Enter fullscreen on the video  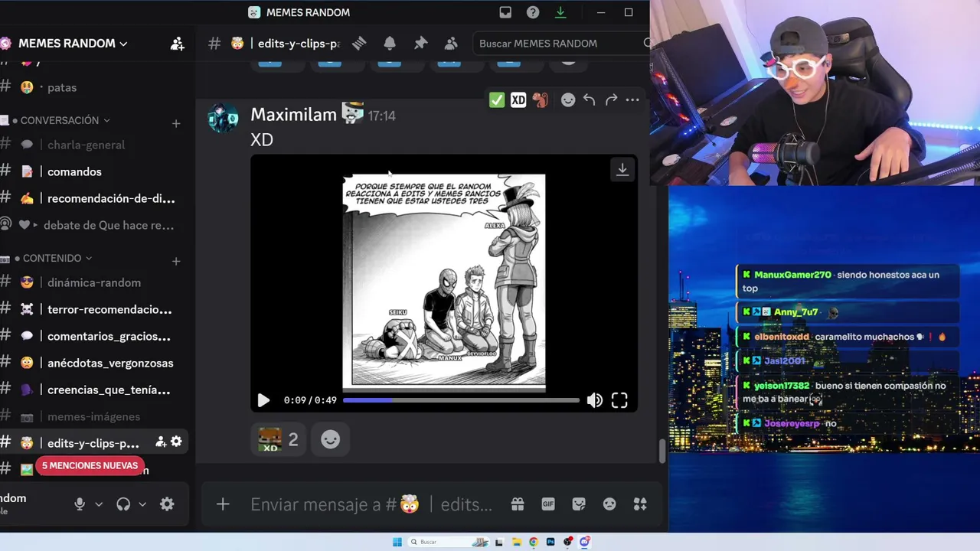pyautogui.click(x=619, y=400)
